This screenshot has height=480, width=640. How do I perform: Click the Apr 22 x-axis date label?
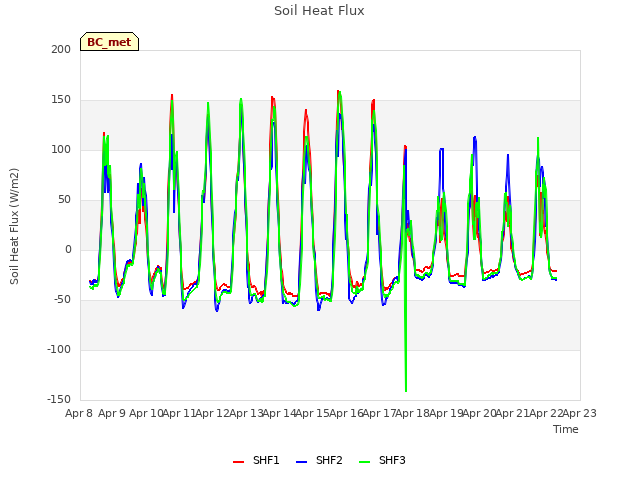click(x=546, y=413)
